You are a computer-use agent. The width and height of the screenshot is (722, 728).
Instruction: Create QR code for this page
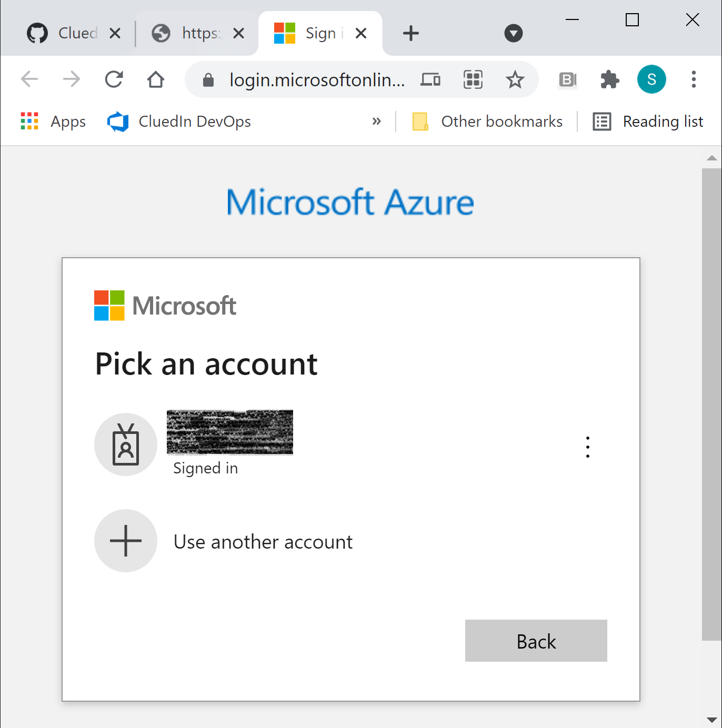pyautogui.click(x=473, y=80)
